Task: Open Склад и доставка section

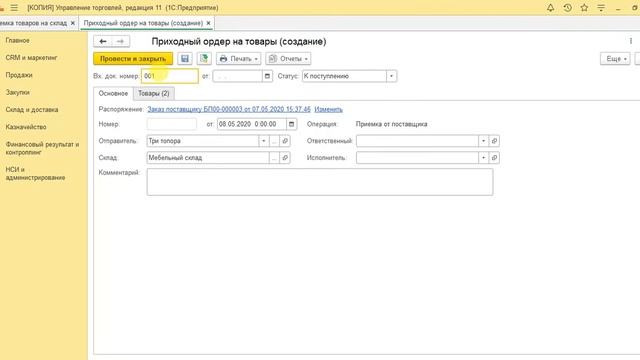Action: (x=32, y=110)
